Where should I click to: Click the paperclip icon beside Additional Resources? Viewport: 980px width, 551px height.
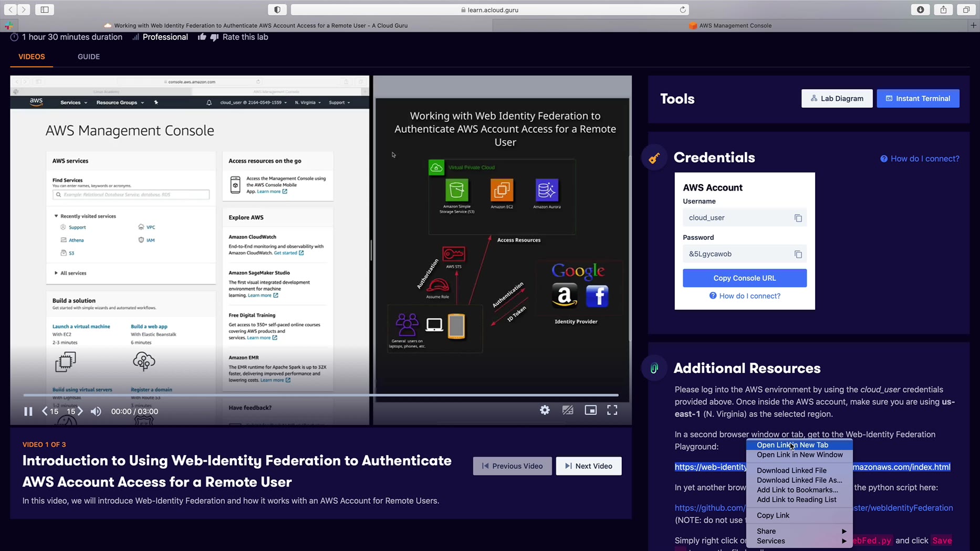(654, 368)
